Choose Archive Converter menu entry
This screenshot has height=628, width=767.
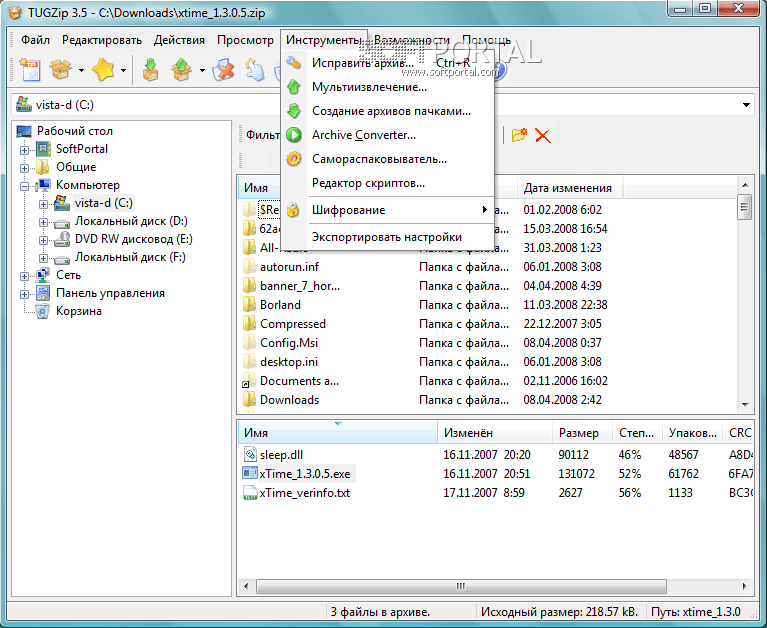click(x=387, y=135)
